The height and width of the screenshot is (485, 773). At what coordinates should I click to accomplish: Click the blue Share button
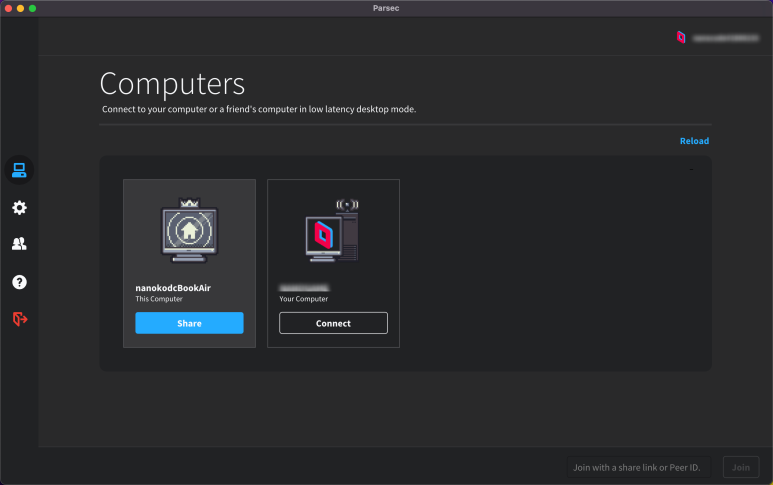189,323
